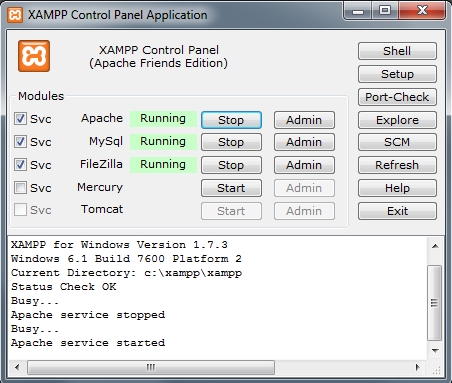452x383 pixels.
Task: Open the FileZilla Admin interface
Action: pos(304,165)
